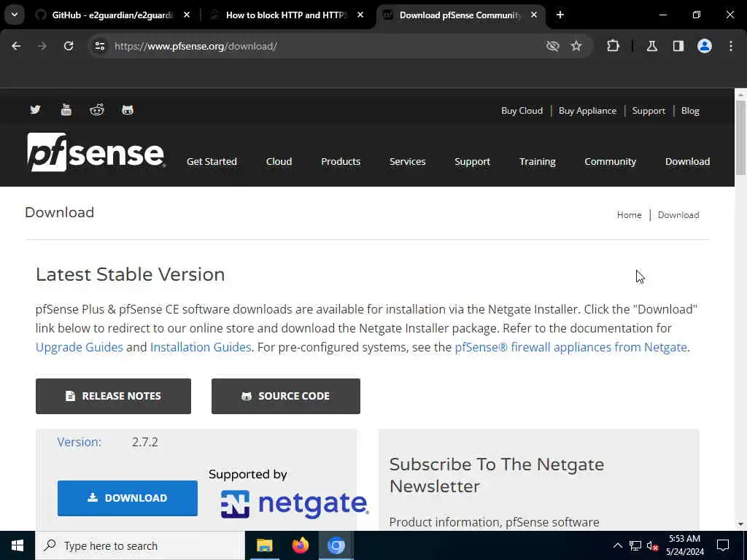Open Download in the main navigation
The height and width of the screenshot is (560, 747).
tap(687, 161)
